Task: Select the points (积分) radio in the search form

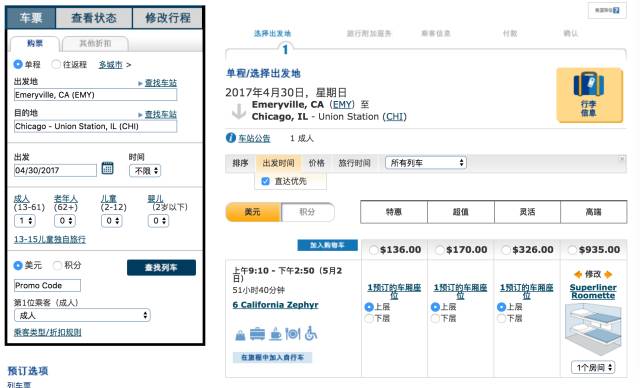Action: pos(58,265)
